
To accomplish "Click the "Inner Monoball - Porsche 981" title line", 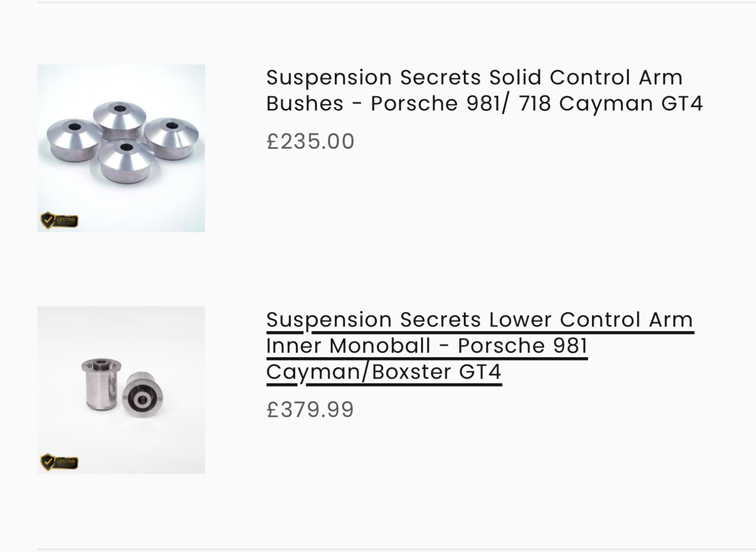I will point(427,346).
